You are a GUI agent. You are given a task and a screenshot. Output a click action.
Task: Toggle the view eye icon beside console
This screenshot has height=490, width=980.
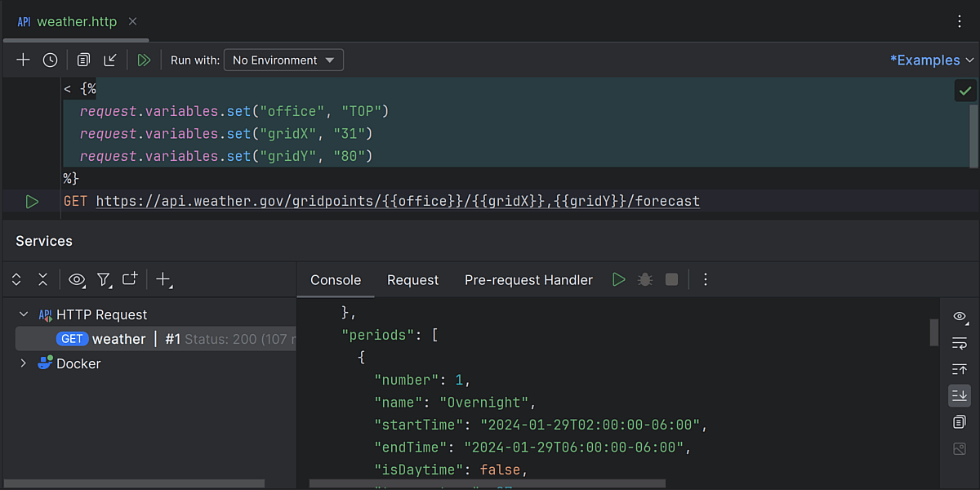pos(960,317)
